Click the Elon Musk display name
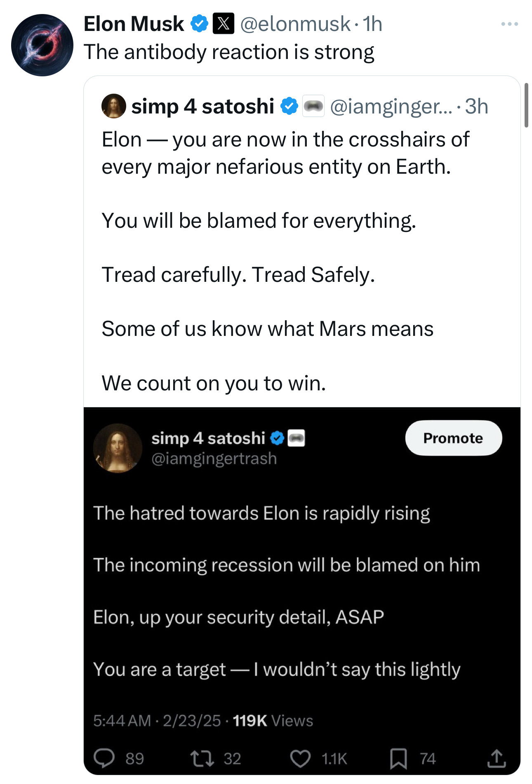 pos(134,24)
